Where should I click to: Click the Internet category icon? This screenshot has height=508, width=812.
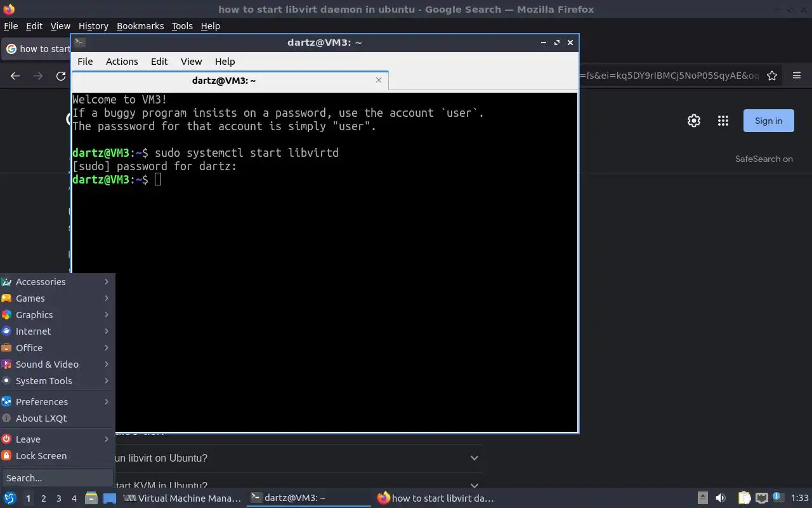[x=6, y=331]
